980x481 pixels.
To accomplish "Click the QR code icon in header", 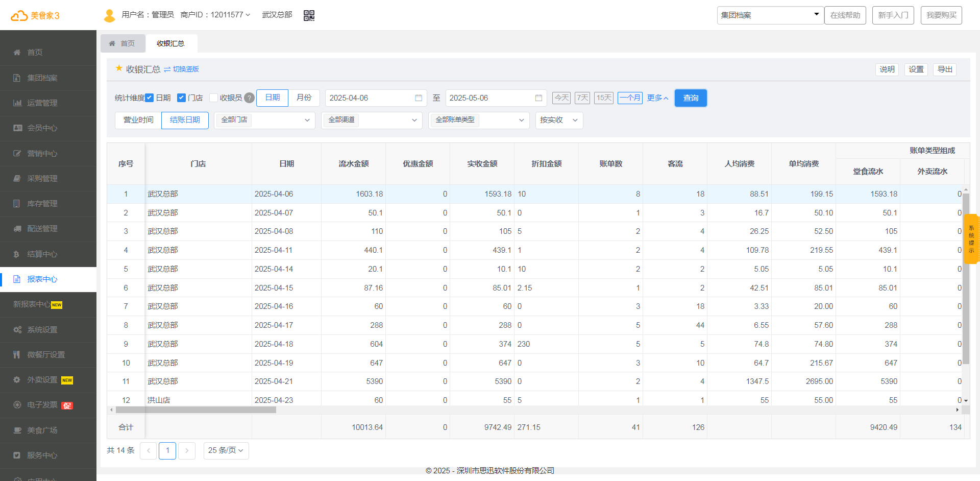I will click(309, 15).
